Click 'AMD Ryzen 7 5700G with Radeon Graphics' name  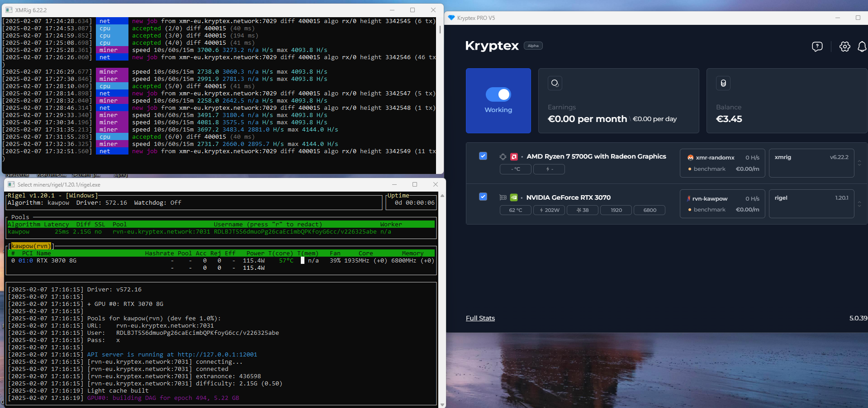[596, 156]
